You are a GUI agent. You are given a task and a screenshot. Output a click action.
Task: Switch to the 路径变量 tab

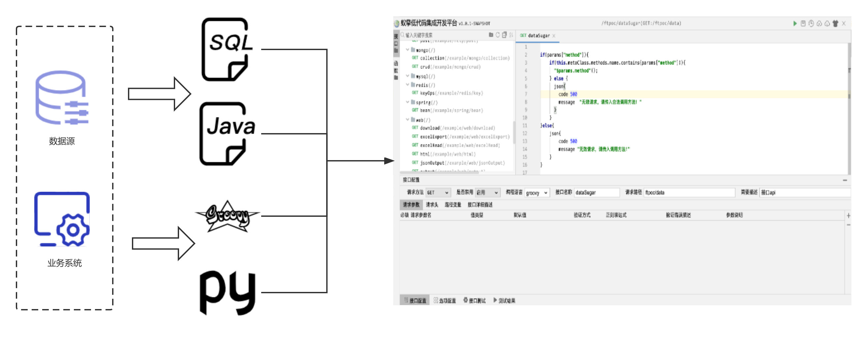tap(453, 205)
